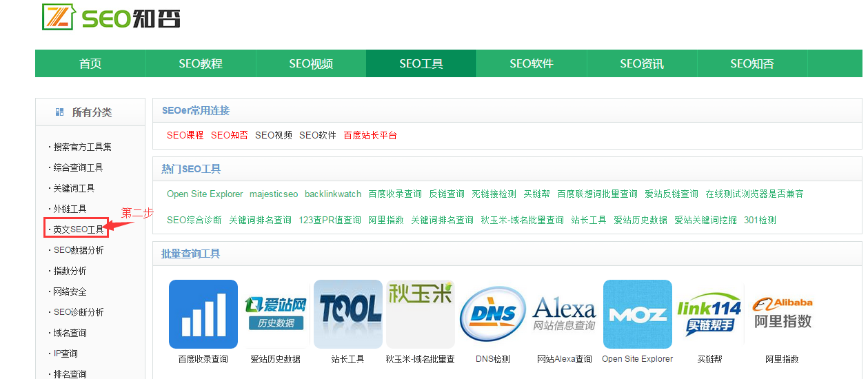The width and height of the screenshot is (868, 379).
Task: Open the link114 买链帮手 icon
Action: click(709, 314)
